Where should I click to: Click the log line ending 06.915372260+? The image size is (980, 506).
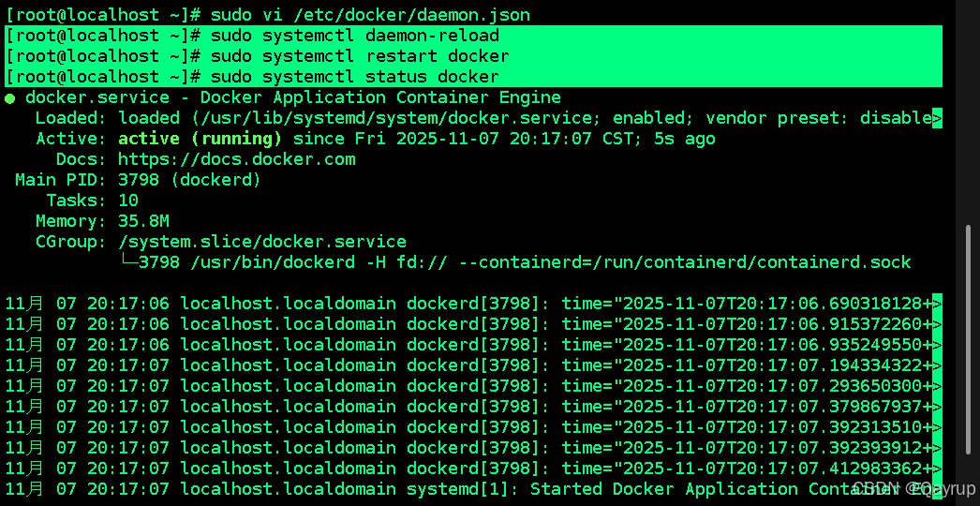[x=473, y=324]
